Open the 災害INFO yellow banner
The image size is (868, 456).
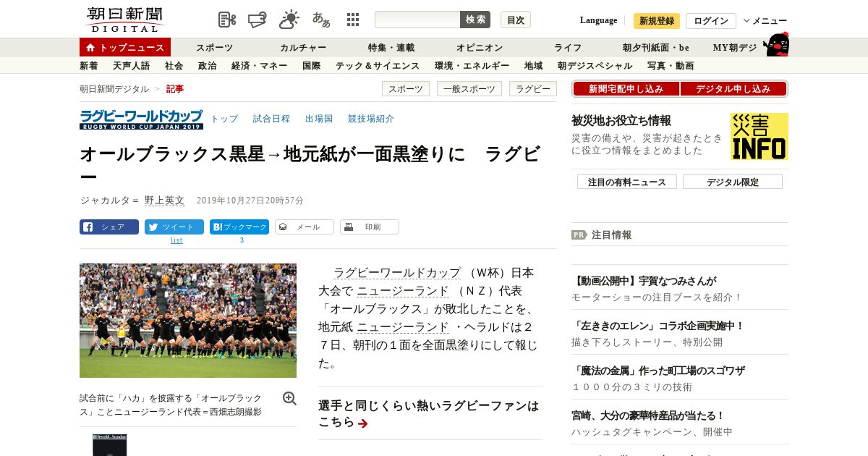pos(759,136)
